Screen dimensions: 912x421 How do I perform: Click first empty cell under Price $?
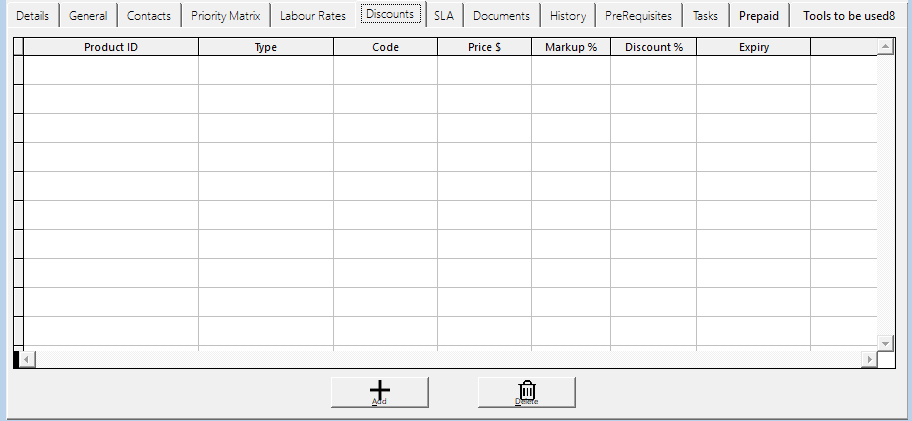coord(484,70)
